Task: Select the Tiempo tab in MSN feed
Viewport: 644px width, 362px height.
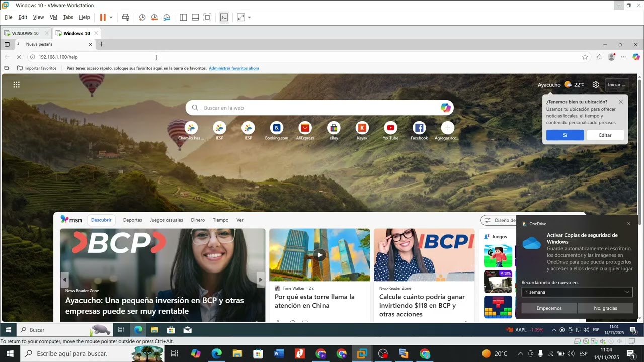Action: point(220,220)
